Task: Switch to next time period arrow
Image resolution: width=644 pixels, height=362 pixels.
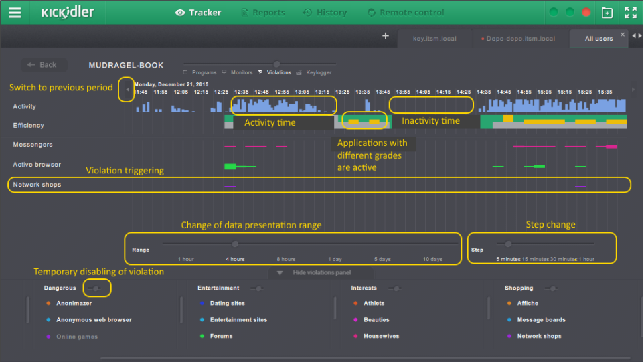Action: [x=633, y=90]
